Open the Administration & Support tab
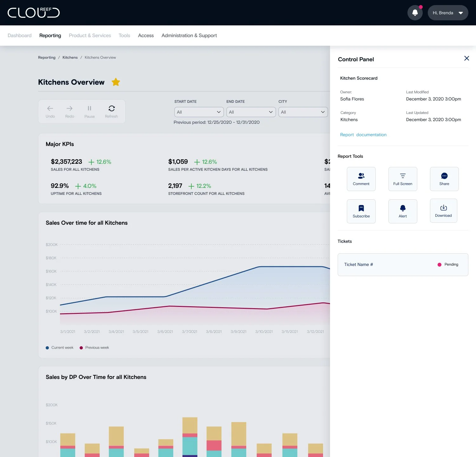 189,36
